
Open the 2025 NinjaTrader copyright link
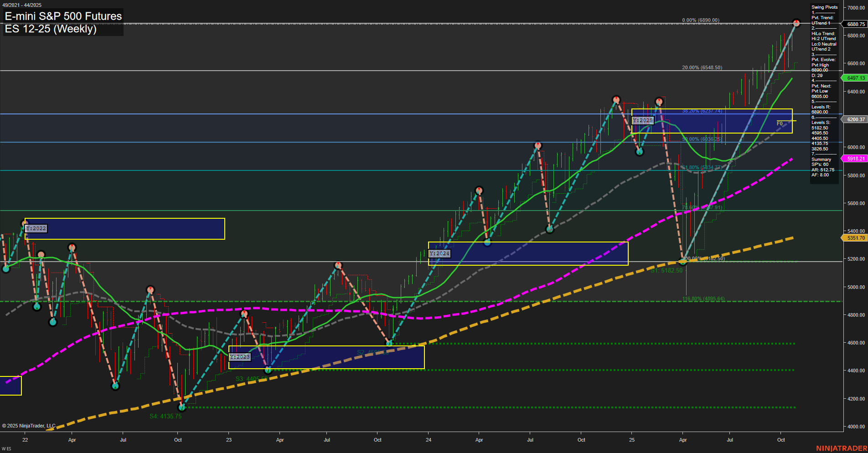click(x=28, y=426)
